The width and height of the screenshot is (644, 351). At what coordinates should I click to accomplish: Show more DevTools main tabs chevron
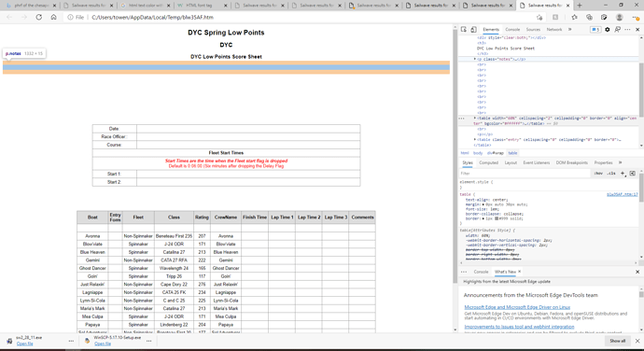coord(569,30)
